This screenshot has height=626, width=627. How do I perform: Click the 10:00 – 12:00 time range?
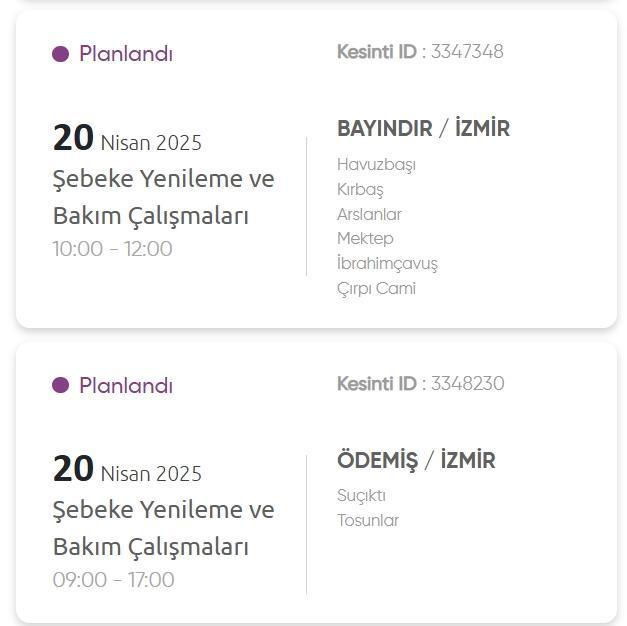(112, 248)
